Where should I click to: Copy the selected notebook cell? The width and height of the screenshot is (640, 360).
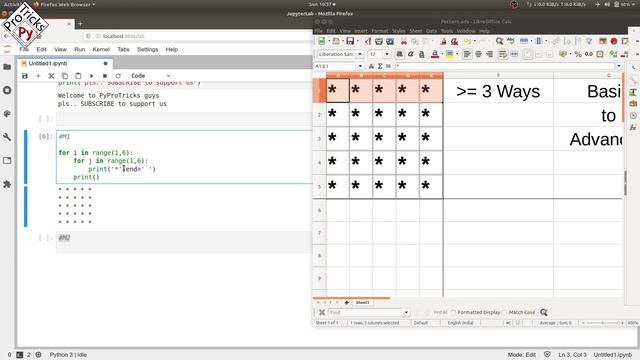point(64,76)
